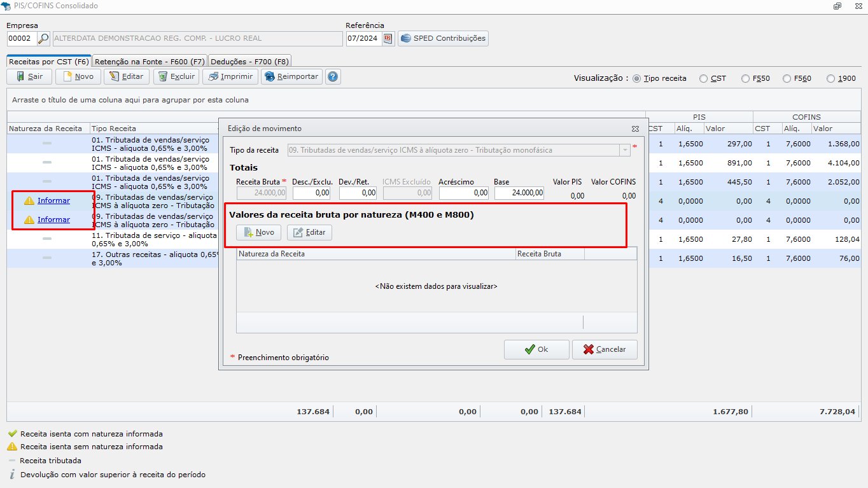Screen dimensions: 868x488
Task: Choose the 1900 visualization radio button
Action: (x=830, y=79)
